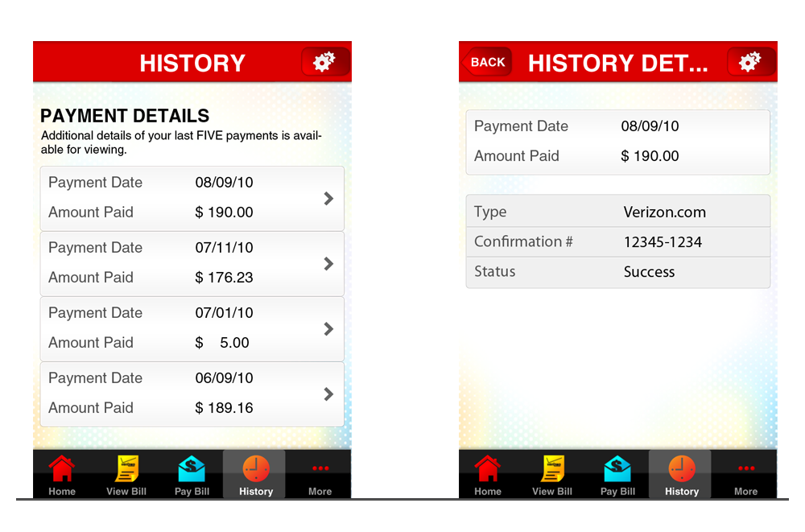Tap the Status Success row
The height and width of the screenshot is (532, 805).
[x=617, y=272]
